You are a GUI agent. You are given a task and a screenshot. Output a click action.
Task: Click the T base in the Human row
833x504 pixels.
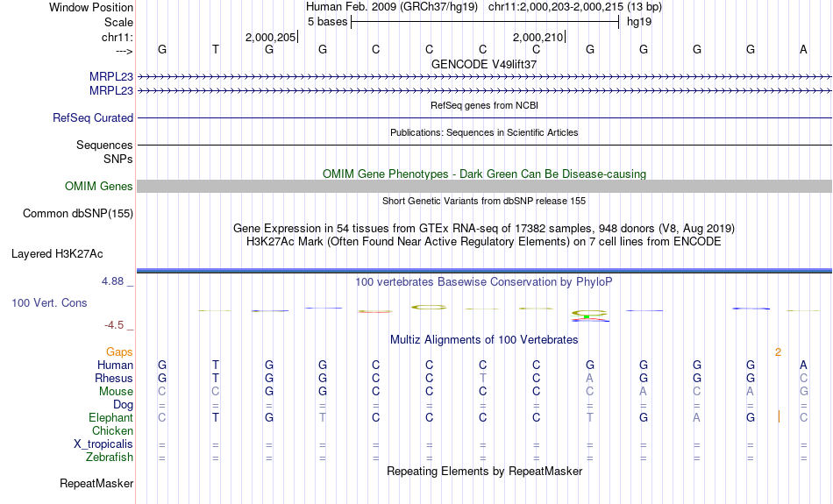click(x=215, y=365)
